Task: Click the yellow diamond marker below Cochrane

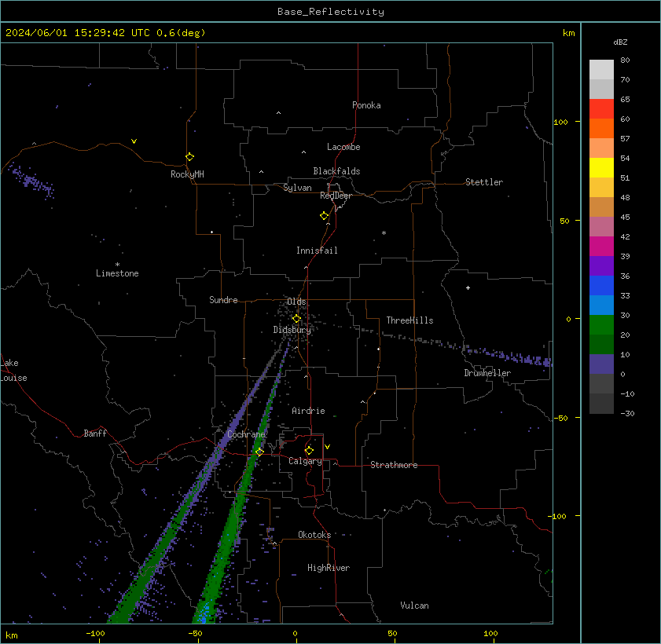Action: pos(259,452)
